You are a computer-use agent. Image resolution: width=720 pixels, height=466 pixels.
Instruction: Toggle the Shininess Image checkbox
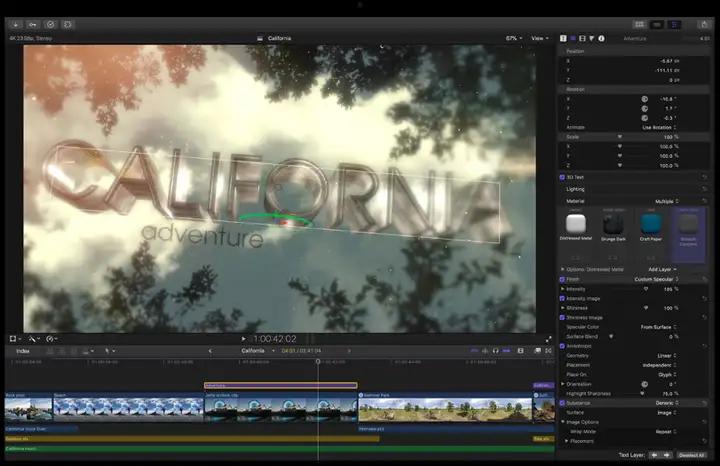click(562, 317)
